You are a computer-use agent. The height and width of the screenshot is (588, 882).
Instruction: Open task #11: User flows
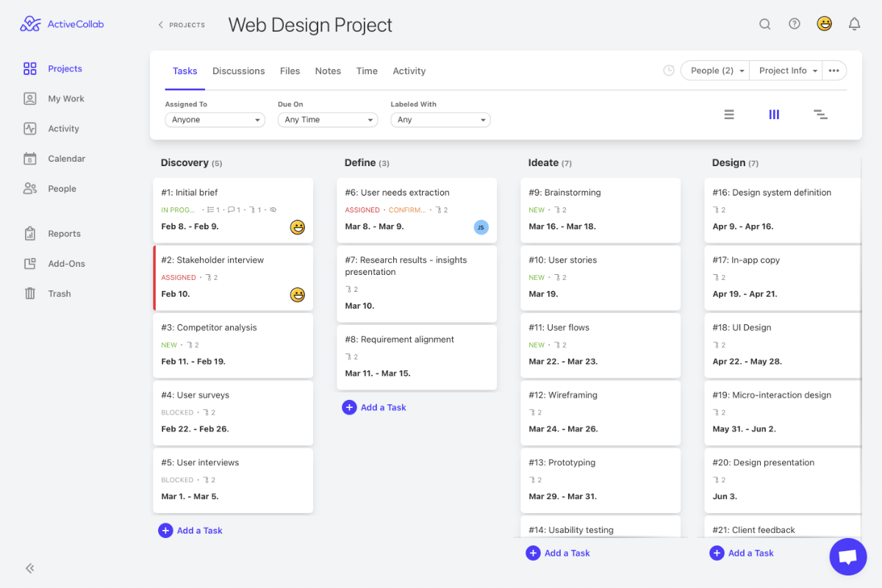pos(600,345)
